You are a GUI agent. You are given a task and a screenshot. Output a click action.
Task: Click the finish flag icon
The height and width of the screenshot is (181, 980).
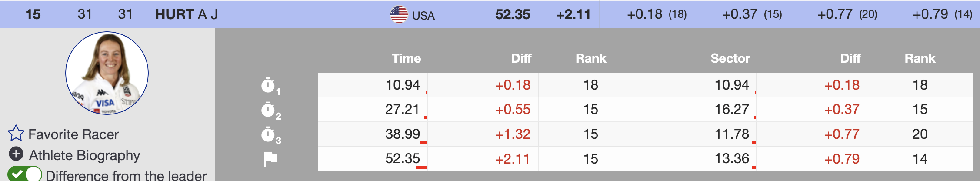point(270,159)
